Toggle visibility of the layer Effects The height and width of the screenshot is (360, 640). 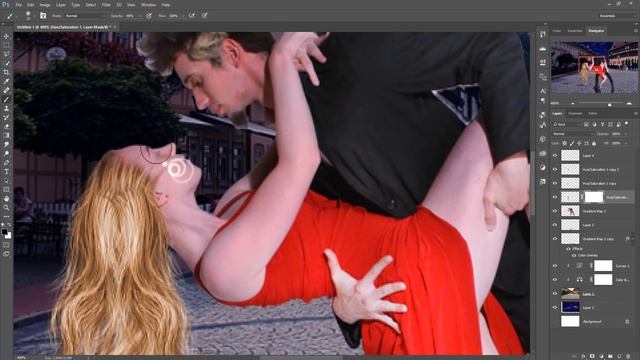(x=568, y=249)
